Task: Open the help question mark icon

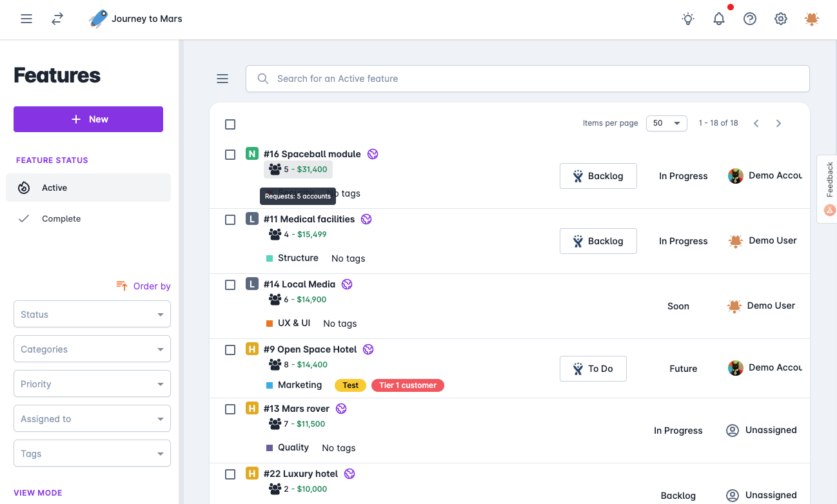Action: tap(750, 19)
